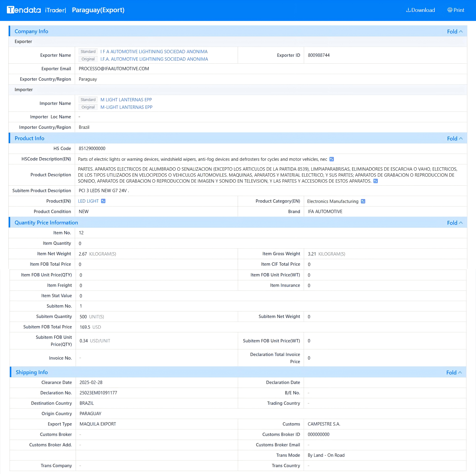Click Subitem FOB Unit Price 0.34 USD/UNIT

95,341
